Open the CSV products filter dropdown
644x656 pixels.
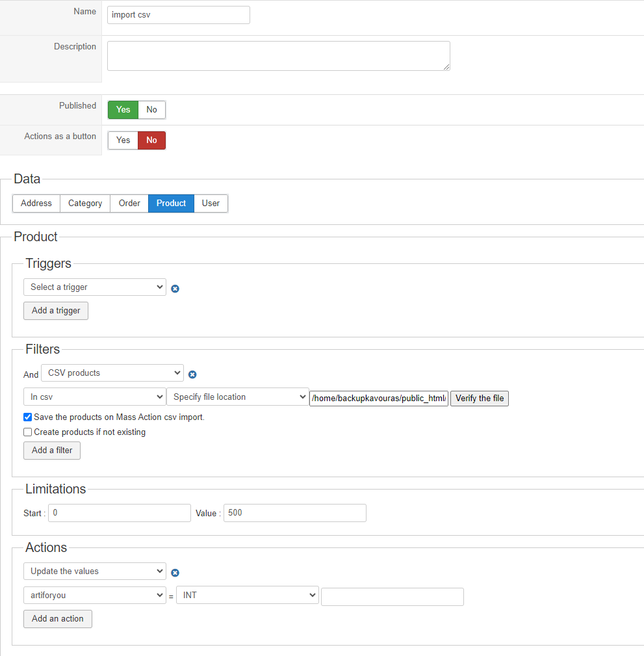[112, 373]
